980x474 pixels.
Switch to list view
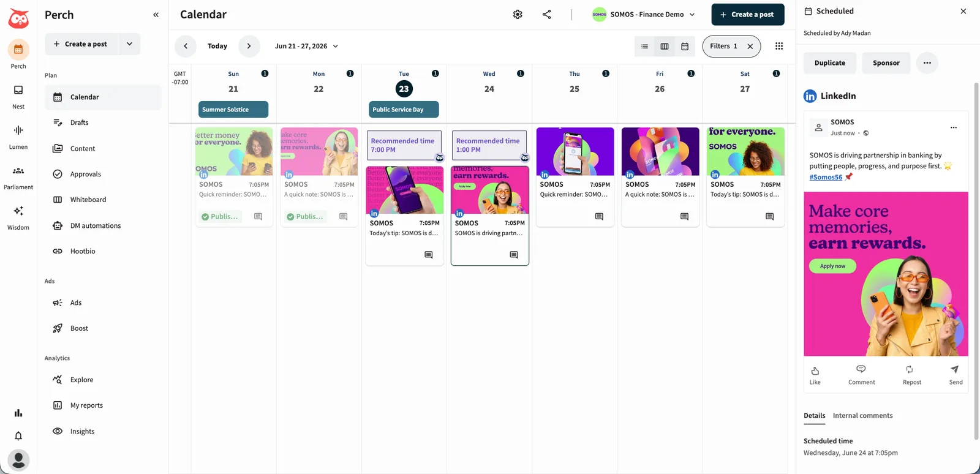point(644,46)
